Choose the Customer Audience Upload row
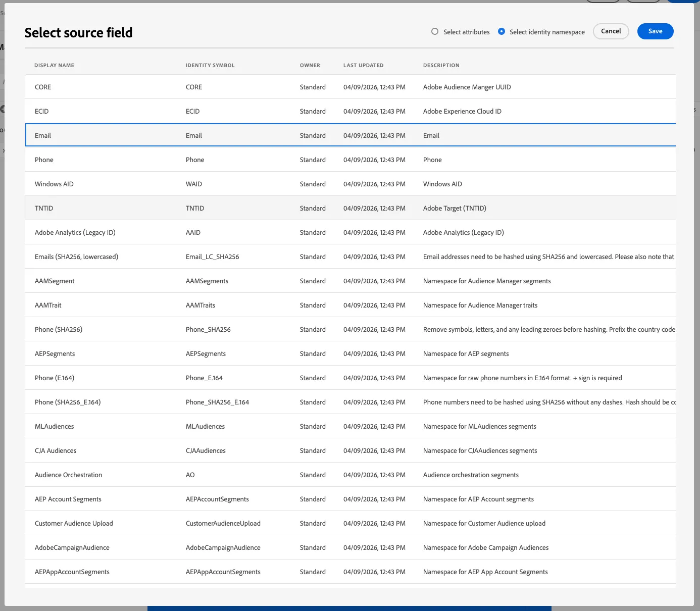 (351, 523)
